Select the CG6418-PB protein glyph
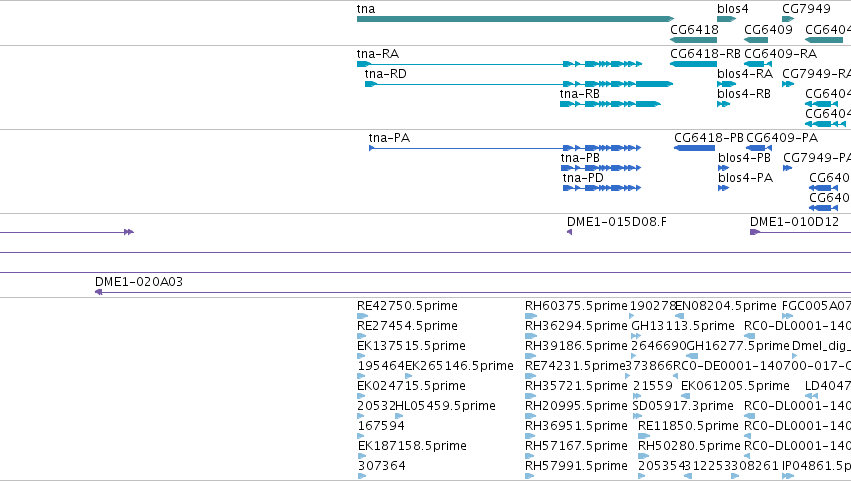The height and width of the screenshot is (481, 851). point(694,148)
